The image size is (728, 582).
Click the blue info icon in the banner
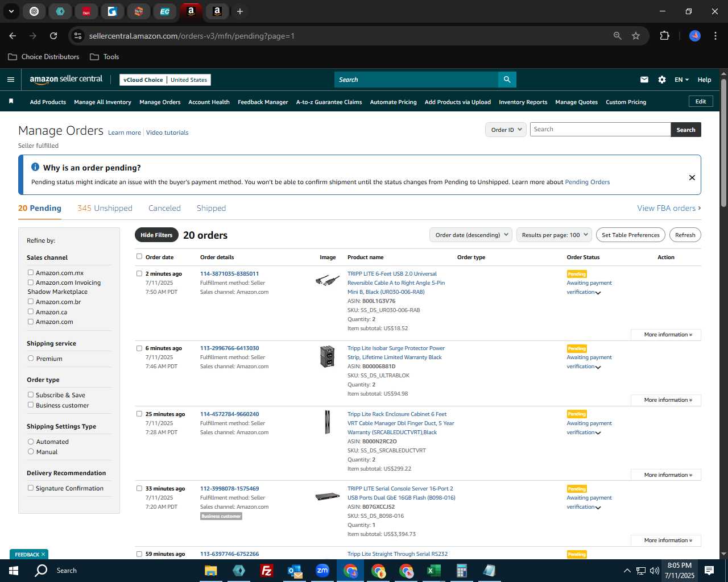35,167
